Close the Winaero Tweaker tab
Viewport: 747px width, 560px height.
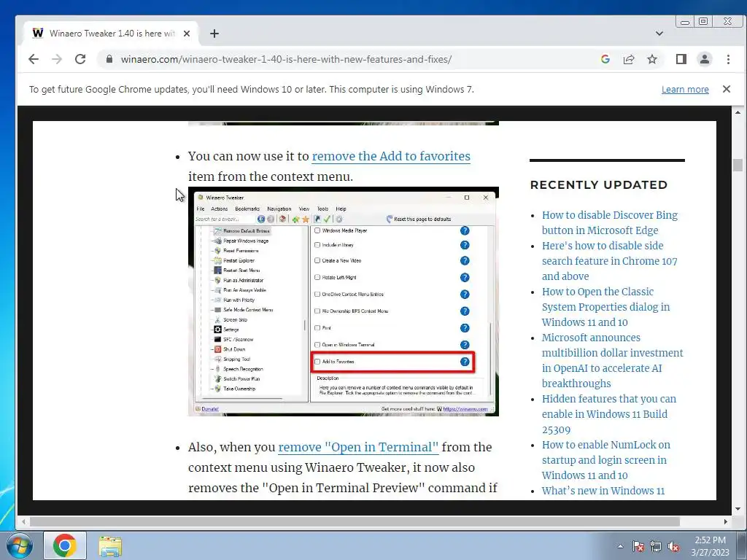pos(187,34)
